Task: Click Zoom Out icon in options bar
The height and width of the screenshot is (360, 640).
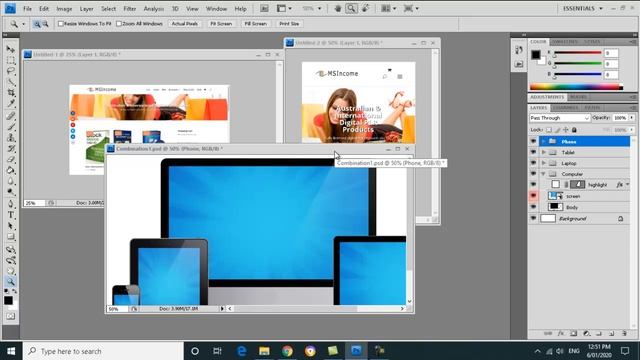Action: [x=45, y=24]
